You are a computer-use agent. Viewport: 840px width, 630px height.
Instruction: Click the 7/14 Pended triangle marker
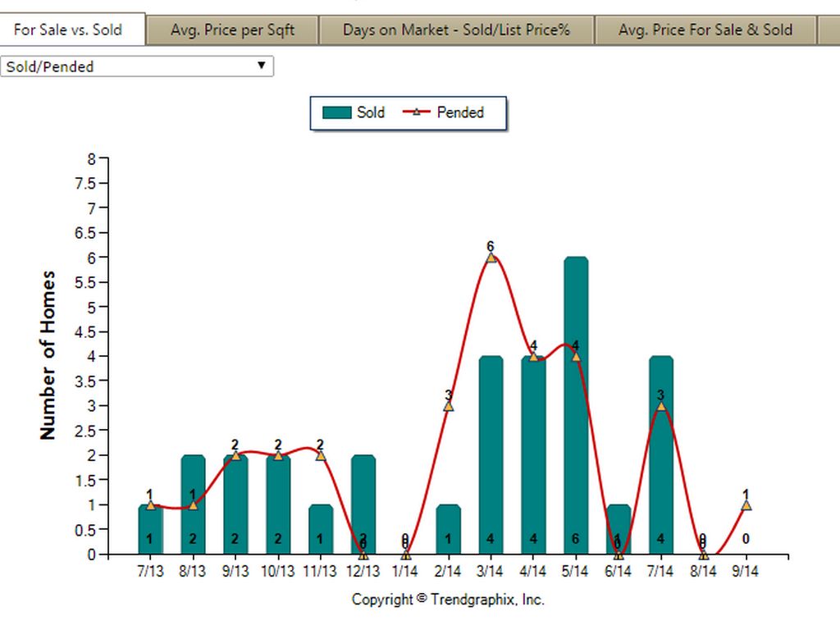660,406
